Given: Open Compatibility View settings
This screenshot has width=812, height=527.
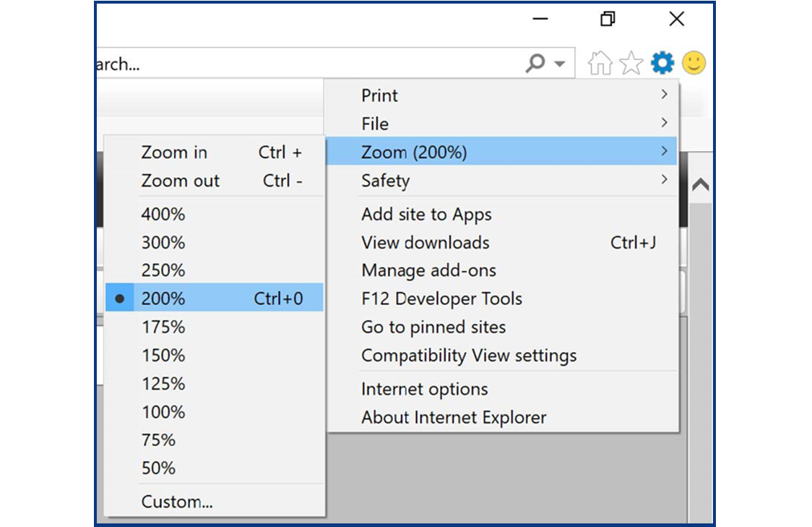Looking at the screenshot, I should tap(501, 356).
